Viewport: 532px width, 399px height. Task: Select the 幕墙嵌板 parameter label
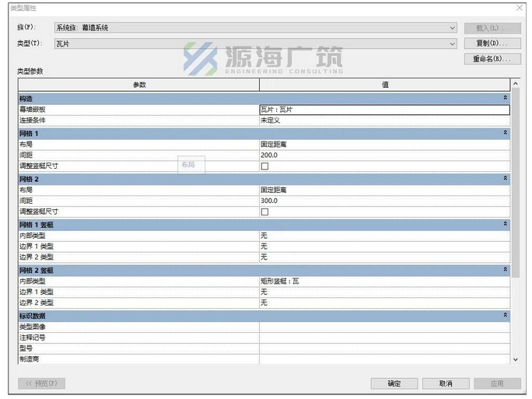click(x=32, y=110)
